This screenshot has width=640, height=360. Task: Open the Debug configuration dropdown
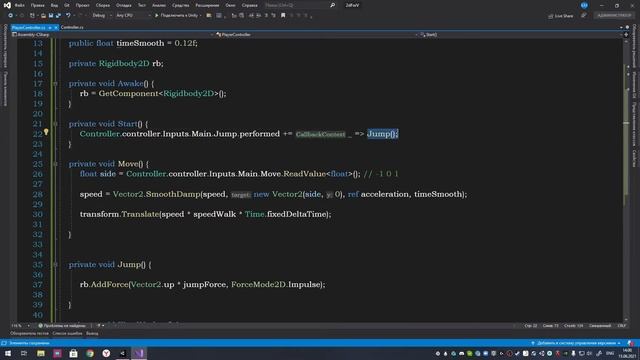(x=102, y=16)
